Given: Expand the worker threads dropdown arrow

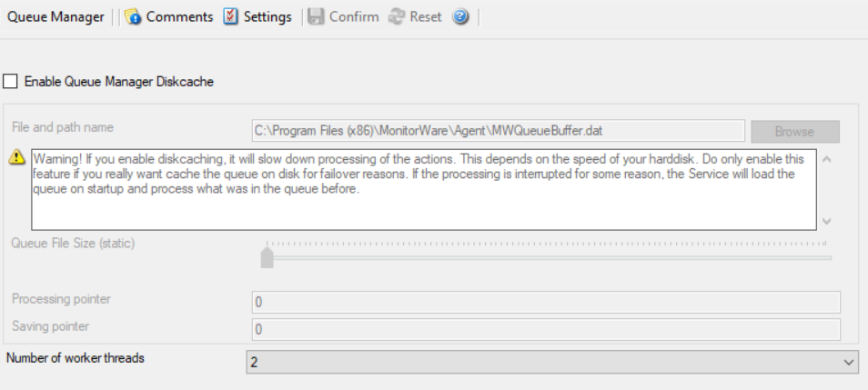Looking at the screenshot, I should click(x=850, y=363).
